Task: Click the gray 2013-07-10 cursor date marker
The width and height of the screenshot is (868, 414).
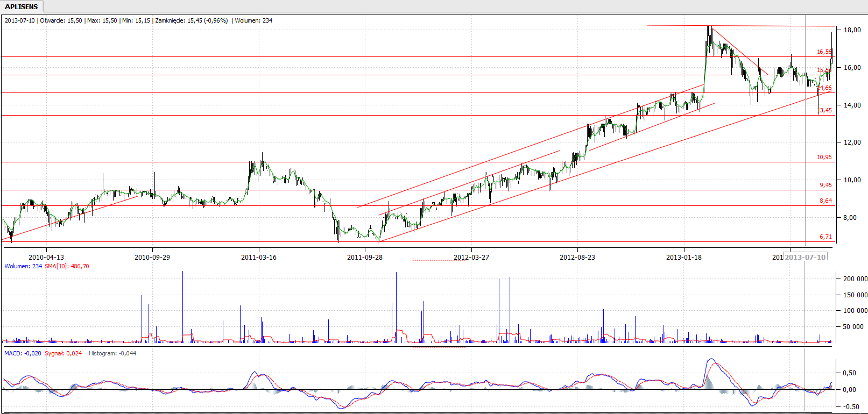Action: pyautogui.click(x=805, y=257)
